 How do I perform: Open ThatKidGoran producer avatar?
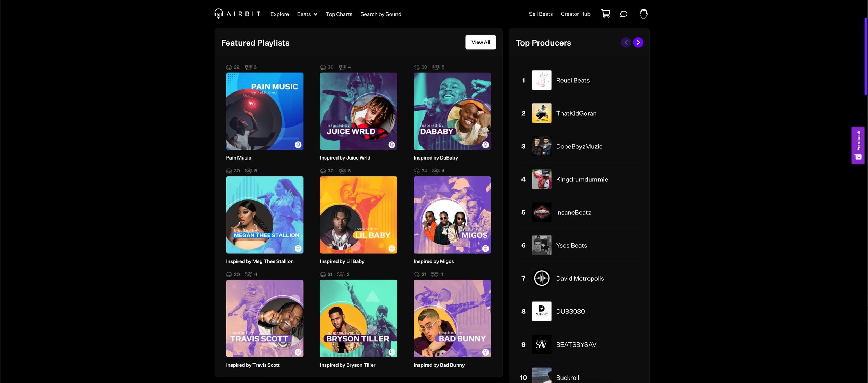coord(542,113)
